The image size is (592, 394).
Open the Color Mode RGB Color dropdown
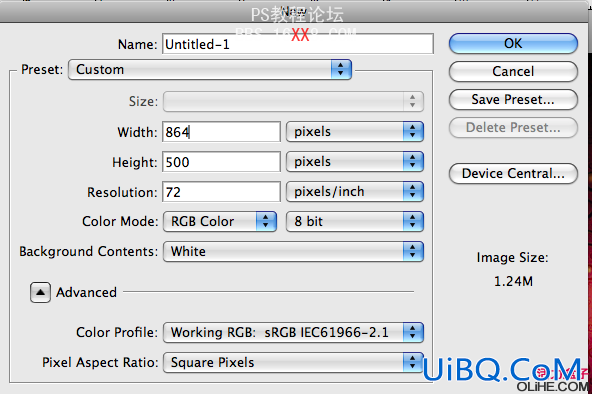point(220,222)
